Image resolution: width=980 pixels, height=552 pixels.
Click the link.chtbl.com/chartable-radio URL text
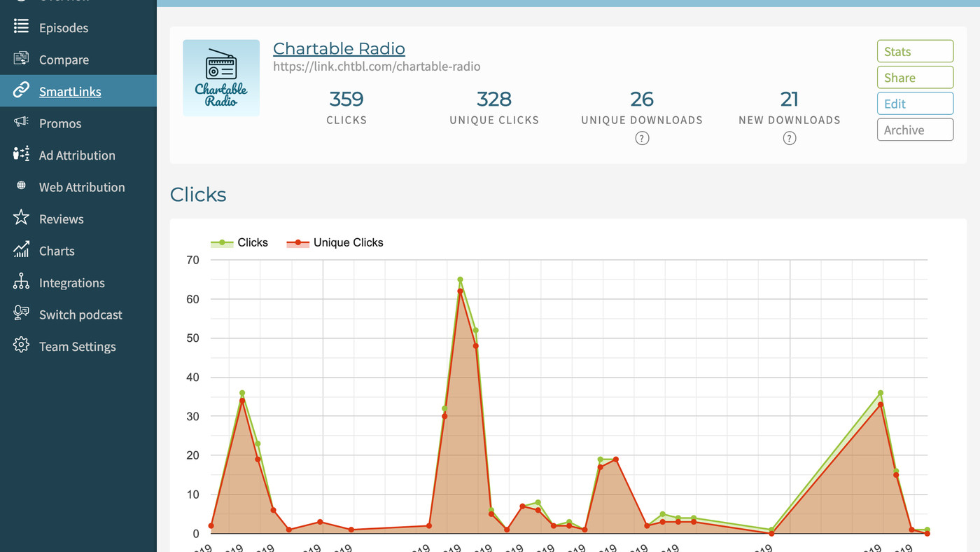coord(377,67)
